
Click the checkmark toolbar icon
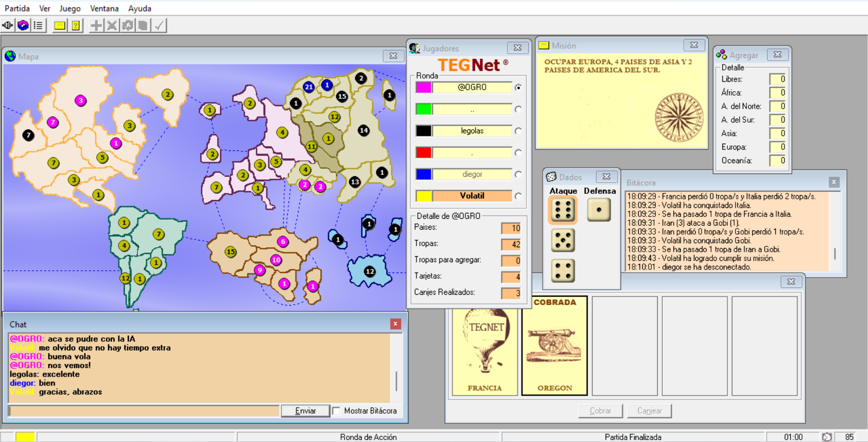click(159, 25)
